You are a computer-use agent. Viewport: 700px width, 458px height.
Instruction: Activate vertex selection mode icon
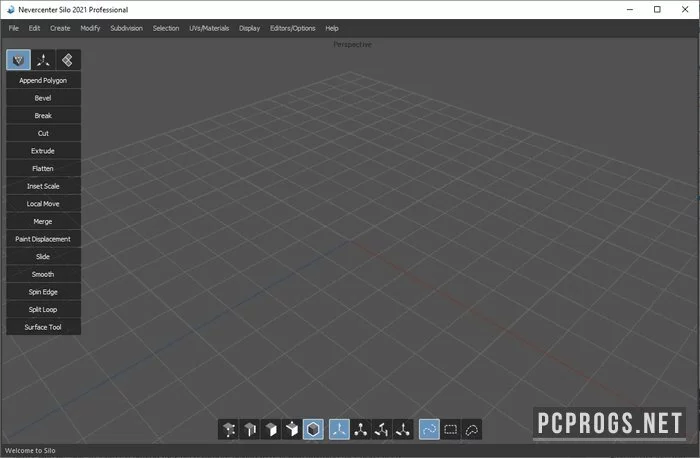[229, 429]
